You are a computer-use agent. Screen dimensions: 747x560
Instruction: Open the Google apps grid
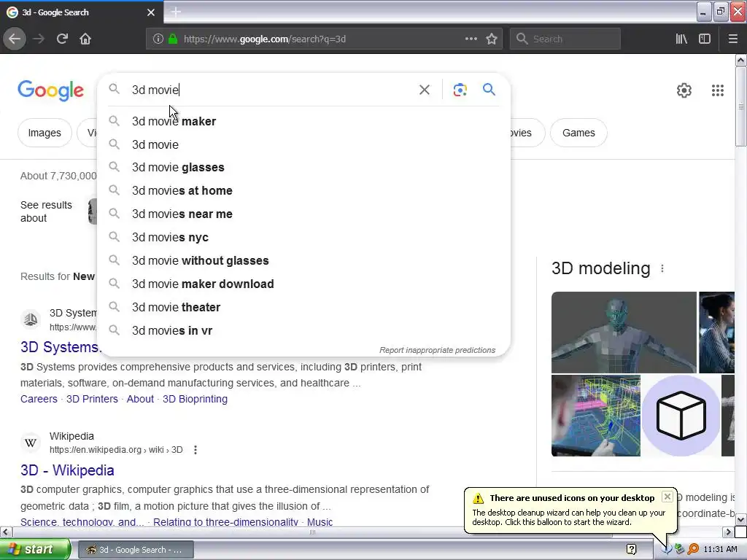[718, 90]
